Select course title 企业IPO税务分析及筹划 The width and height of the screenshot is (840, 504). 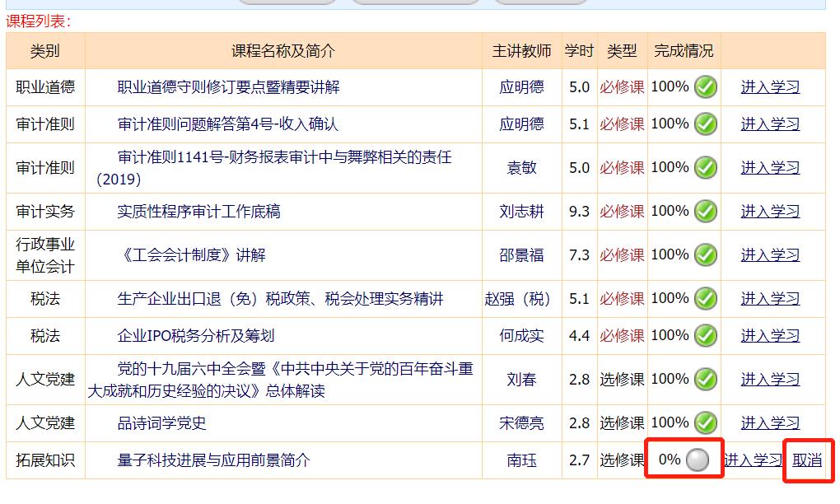pos(195,336)
